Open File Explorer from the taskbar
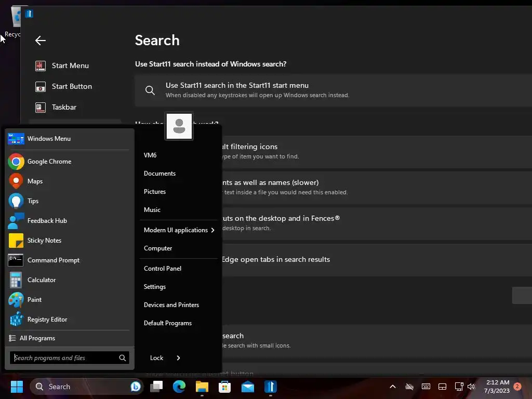The width and height of the screenshot is (532, 399). point(202,387)
